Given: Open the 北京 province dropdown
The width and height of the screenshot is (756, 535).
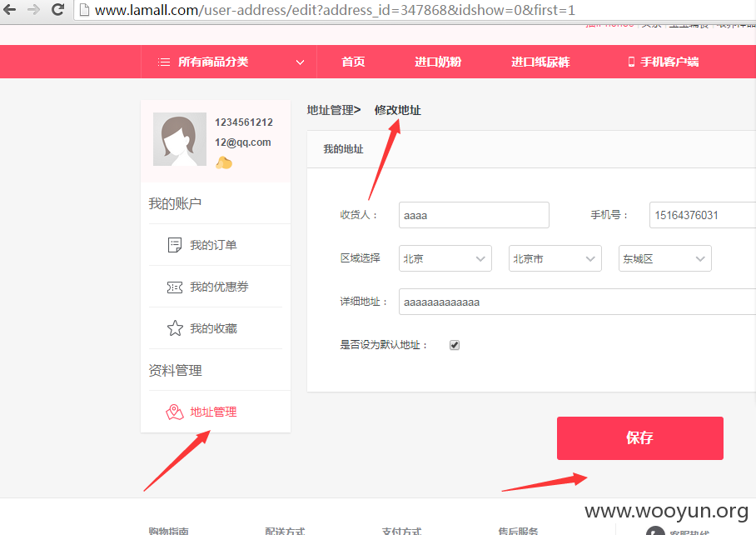Looking at the screenshot, I should [445, 258].
